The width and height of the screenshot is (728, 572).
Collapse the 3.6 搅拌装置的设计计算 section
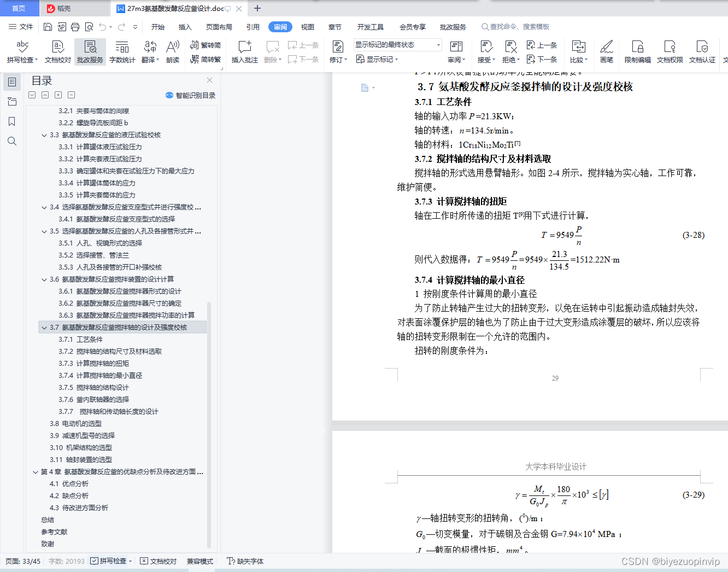(x=44, y=279)
